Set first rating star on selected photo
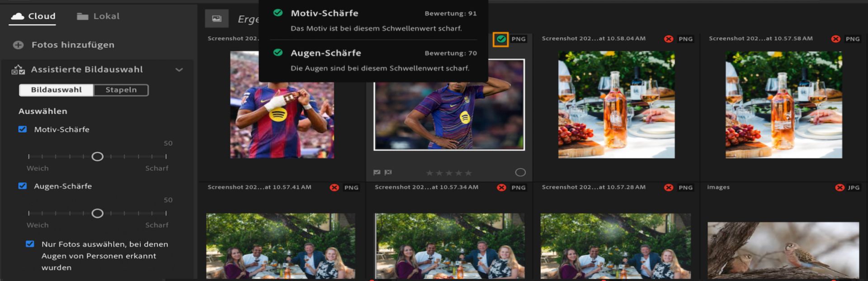 click(x=429, y=173)
